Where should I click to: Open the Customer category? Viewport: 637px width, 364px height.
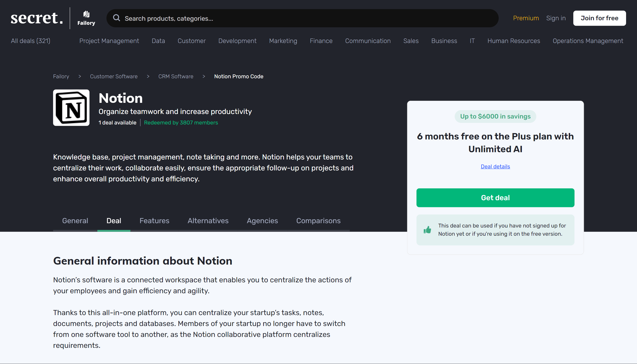point(192,41)
